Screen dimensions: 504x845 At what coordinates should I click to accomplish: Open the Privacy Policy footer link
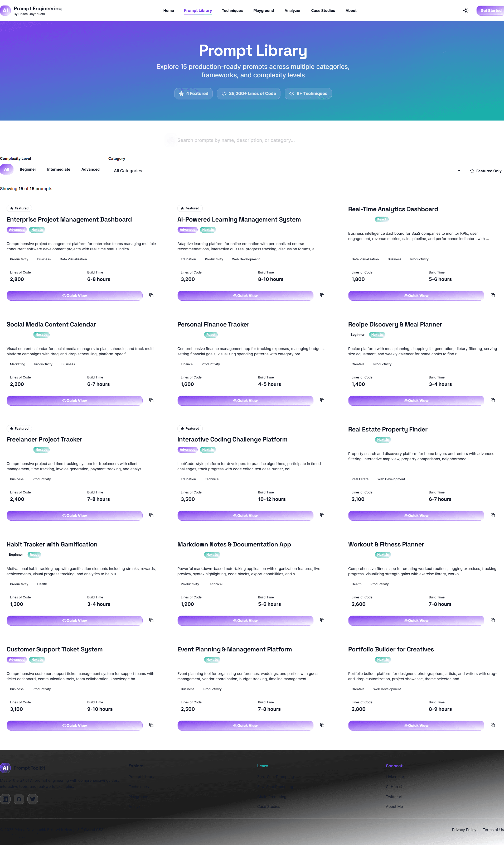click(x=464, y=829)
